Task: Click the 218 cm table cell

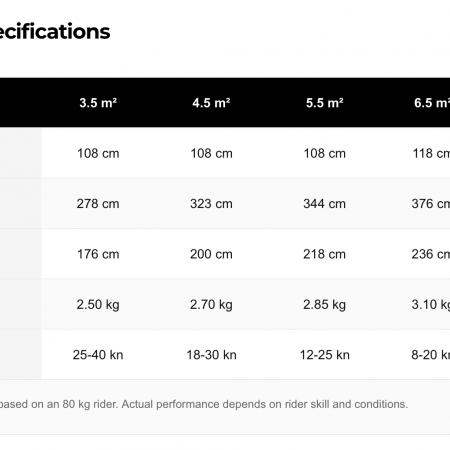Action: pos(325,254)
